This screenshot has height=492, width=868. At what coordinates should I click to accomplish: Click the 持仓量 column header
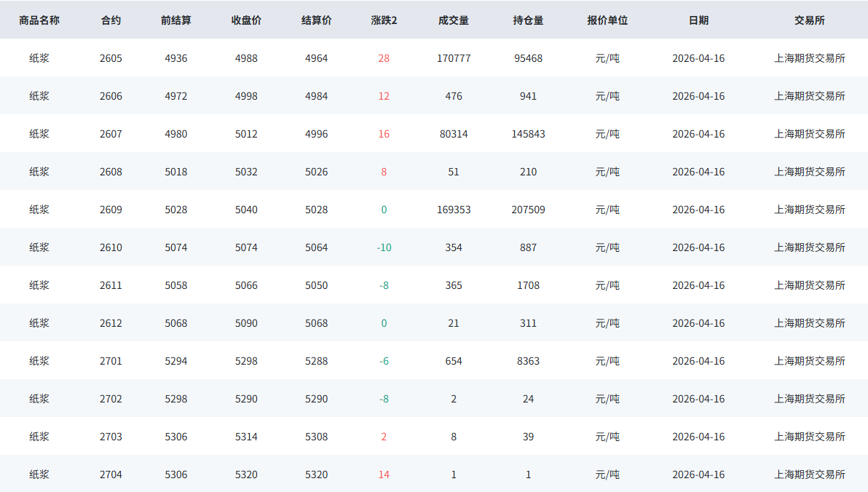click(528, 20)
